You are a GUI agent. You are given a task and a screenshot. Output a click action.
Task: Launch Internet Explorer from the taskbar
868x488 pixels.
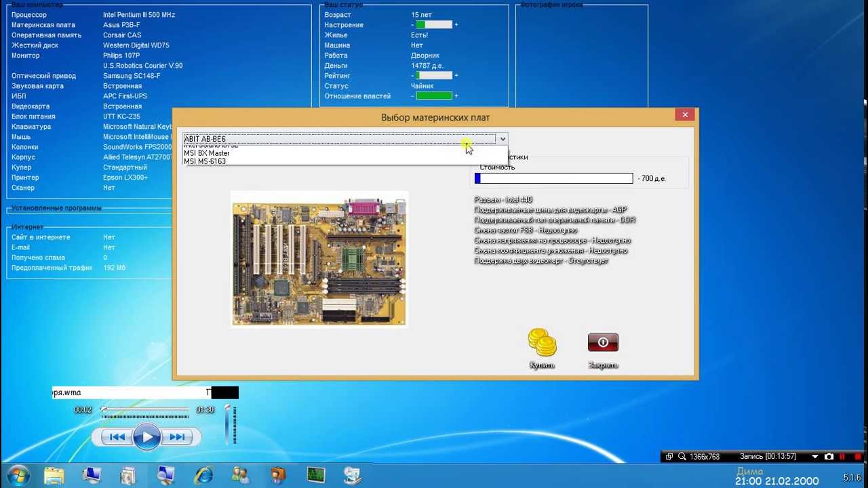point(203,476)
